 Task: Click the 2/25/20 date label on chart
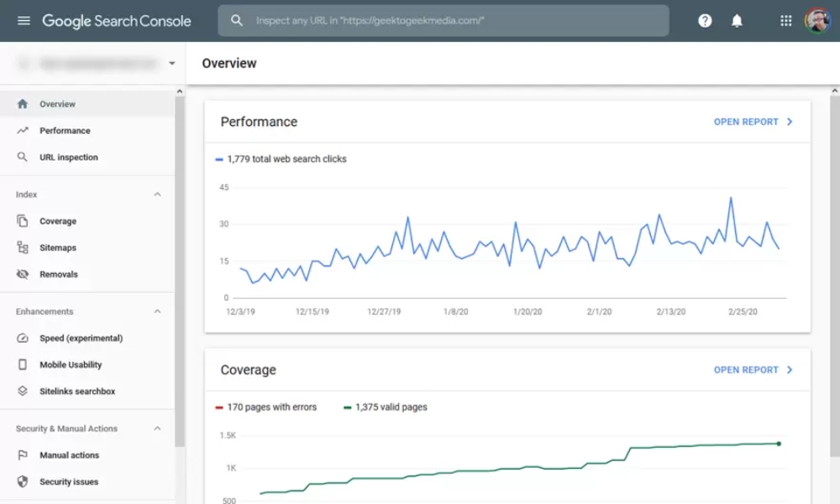pos(743,312)
